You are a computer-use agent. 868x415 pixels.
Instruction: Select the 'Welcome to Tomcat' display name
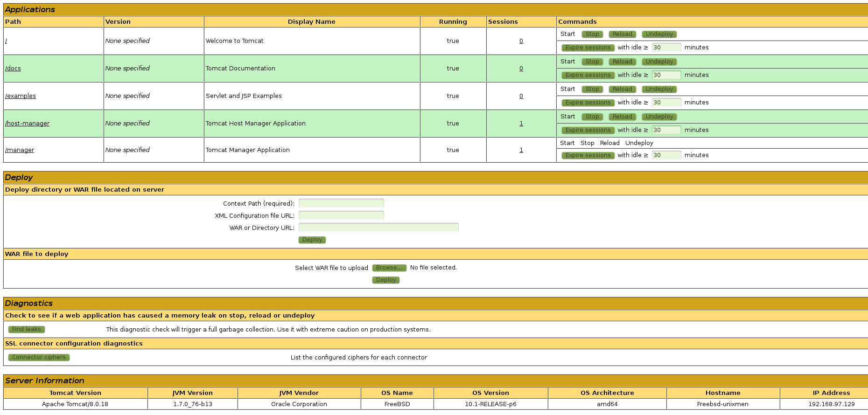[x=235, y=41]
